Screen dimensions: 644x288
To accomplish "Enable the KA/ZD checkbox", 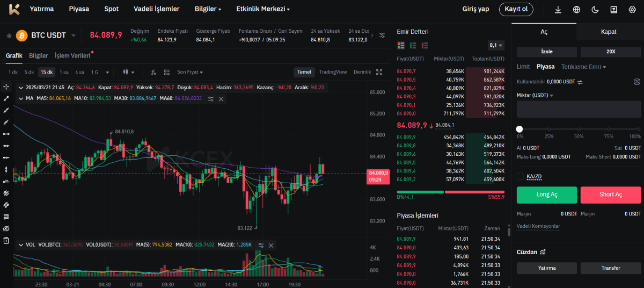I will pos(519,176).
